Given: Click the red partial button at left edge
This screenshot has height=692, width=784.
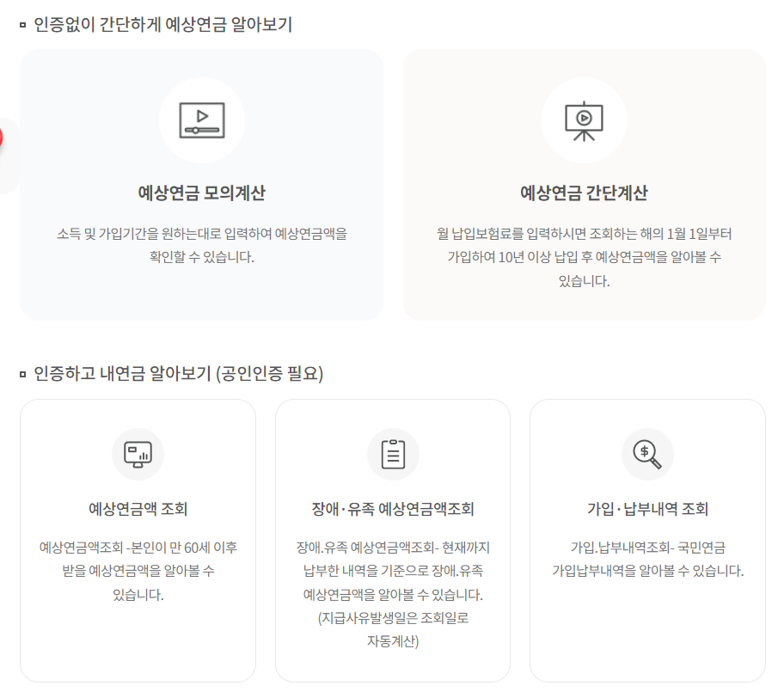Looking at the screenshot, I should click(x=2, y=138).
